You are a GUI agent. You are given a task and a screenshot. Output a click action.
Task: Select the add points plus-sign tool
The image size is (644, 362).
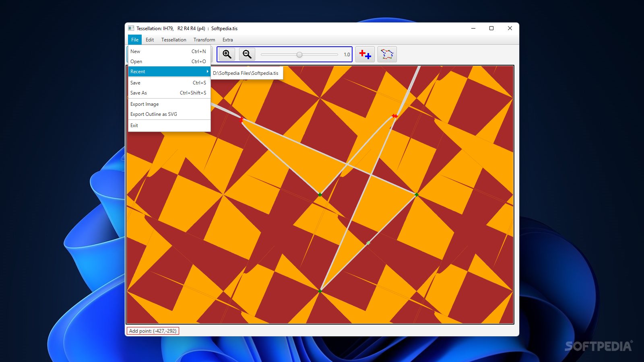[365, 54]
